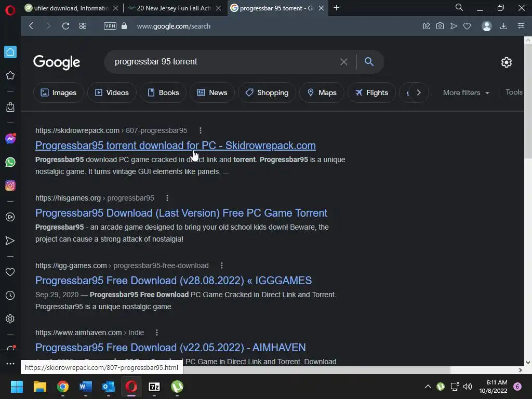Launch WhatsApp from sidebar
The image size is (532, 399).
pyautogui.click(x=10, y=162)
